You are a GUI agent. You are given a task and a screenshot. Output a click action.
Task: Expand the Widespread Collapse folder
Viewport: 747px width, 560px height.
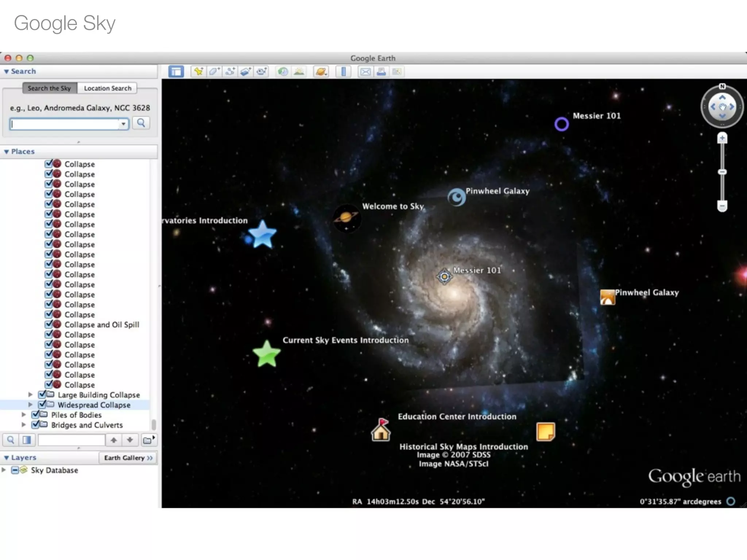(x=31, y=405)
